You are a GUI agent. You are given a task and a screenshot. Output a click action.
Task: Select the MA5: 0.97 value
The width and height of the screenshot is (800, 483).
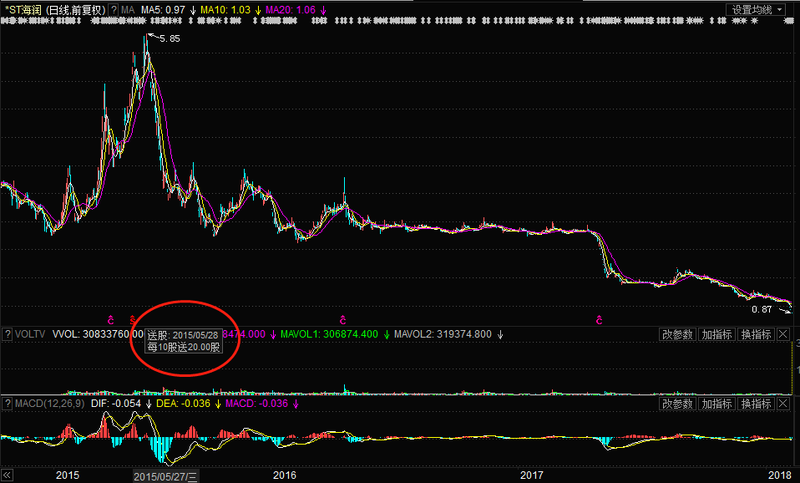(x=163, y=10)
